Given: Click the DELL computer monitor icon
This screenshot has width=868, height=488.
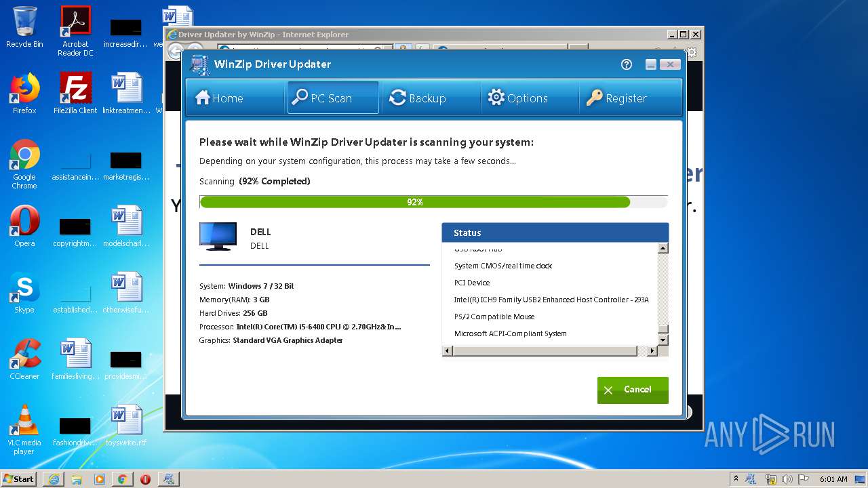Looking at the screenshot, I should pyautogui.click(x=218, y=237).
